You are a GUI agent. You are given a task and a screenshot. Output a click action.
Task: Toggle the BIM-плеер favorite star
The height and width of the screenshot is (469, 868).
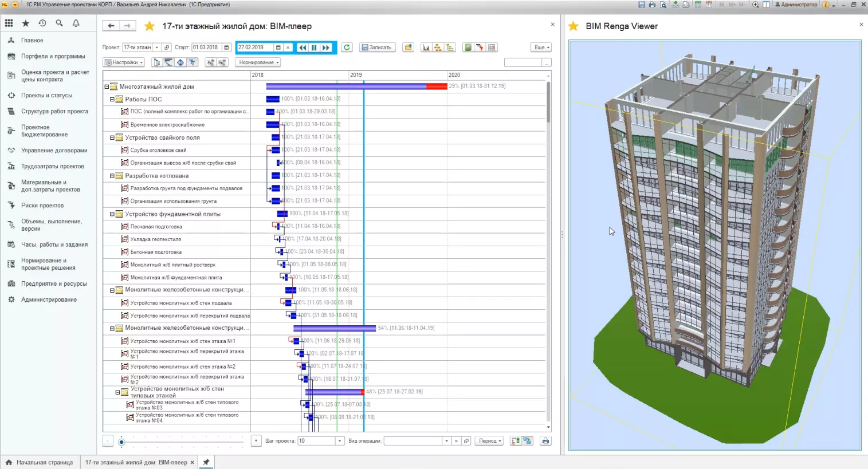tap(150, 26)
